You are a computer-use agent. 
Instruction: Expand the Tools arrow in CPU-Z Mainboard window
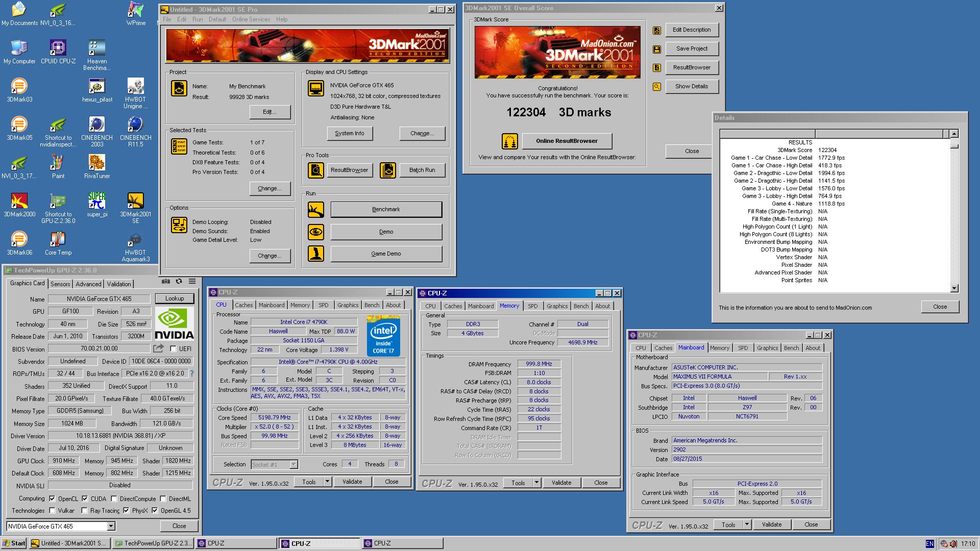[747, 524]
